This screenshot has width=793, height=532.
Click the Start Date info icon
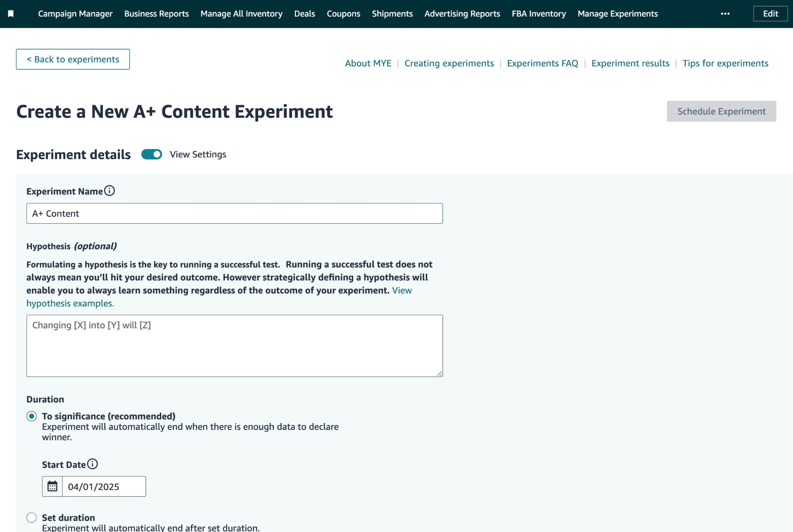(x=93, y=464)
